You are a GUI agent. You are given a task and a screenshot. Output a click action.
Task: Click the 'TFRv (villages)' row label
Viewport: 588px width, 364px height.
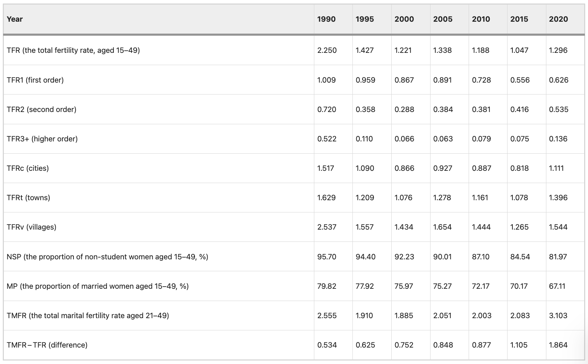(x=31, y=227)
